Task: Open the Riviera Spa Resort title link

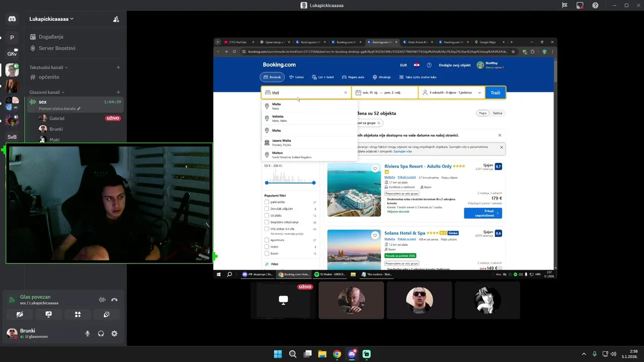Action: tap(418, 166)
